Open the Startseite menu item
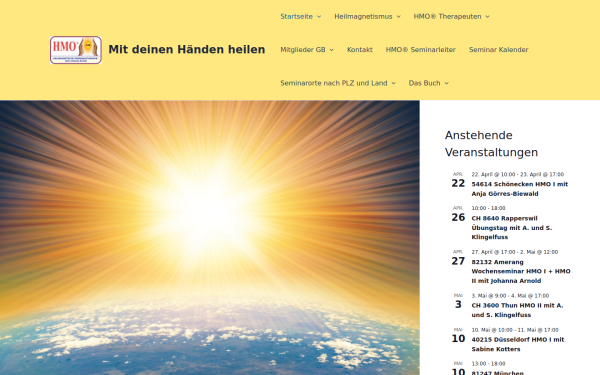 pyautogui.click(x=297, y=16)
